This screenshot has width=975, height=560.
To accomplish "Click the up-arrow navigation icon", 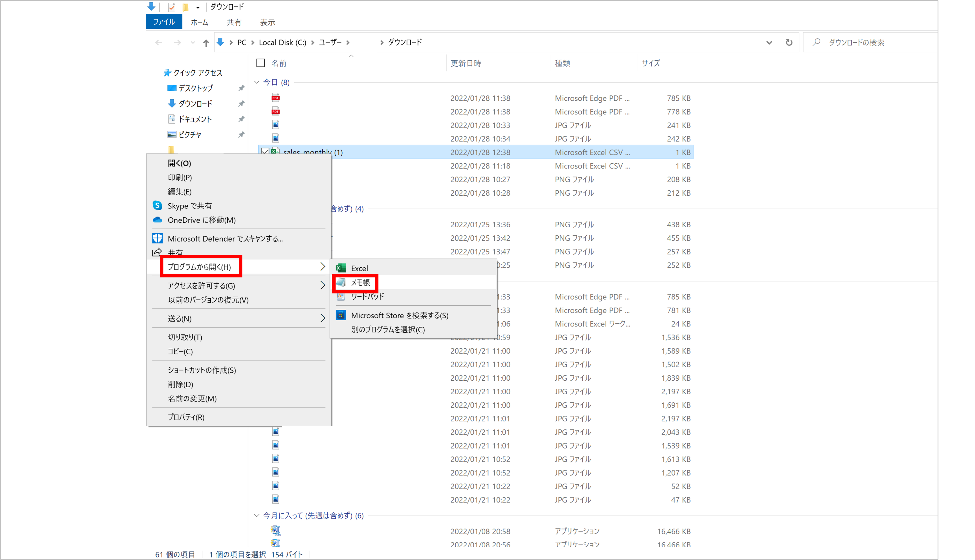I will click(x=206, y=43).
